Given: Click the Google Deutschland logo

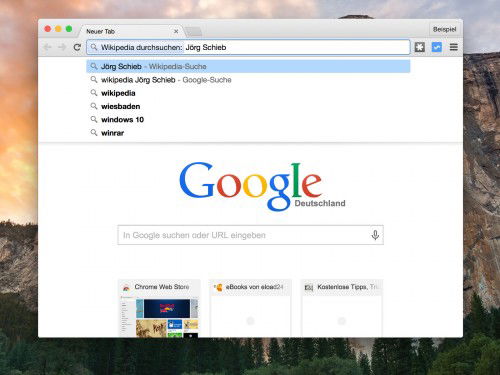Looking at the screenshot, I should point(262,186).
